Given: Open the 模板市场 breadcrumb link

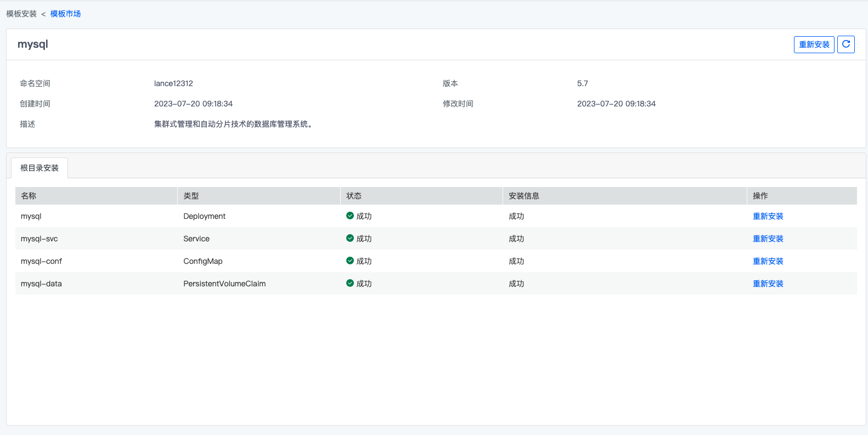Looking at the screenshot, I should click(65, 14).
